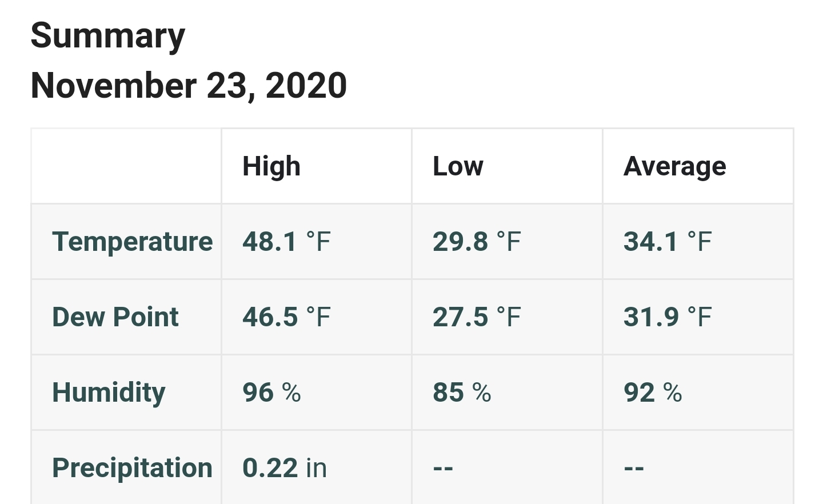This screenshot has width=823, height=504.
Task: Select the high humidity value 96 %
Action: point(271,393)
